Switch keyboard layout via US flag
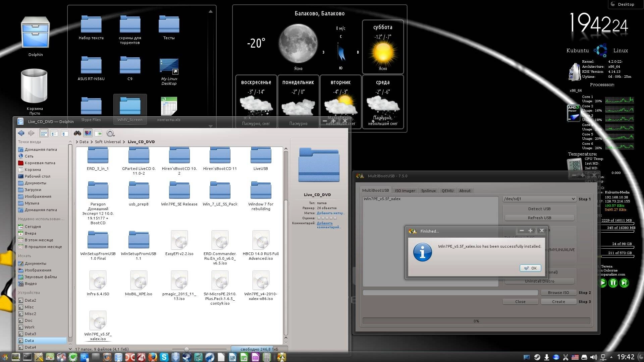 click(x=575, y=357)
